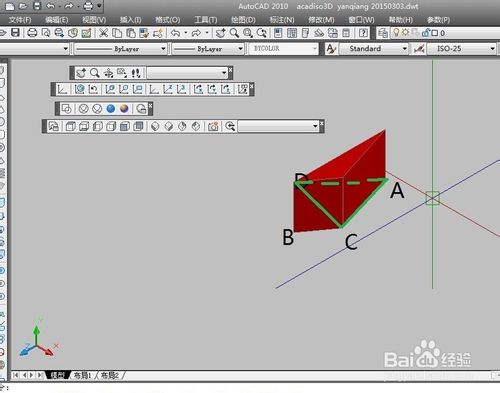This screenshot has height=393, width=500.
Task: Open the 绘图(D) menu
Action: click(243, 20)
